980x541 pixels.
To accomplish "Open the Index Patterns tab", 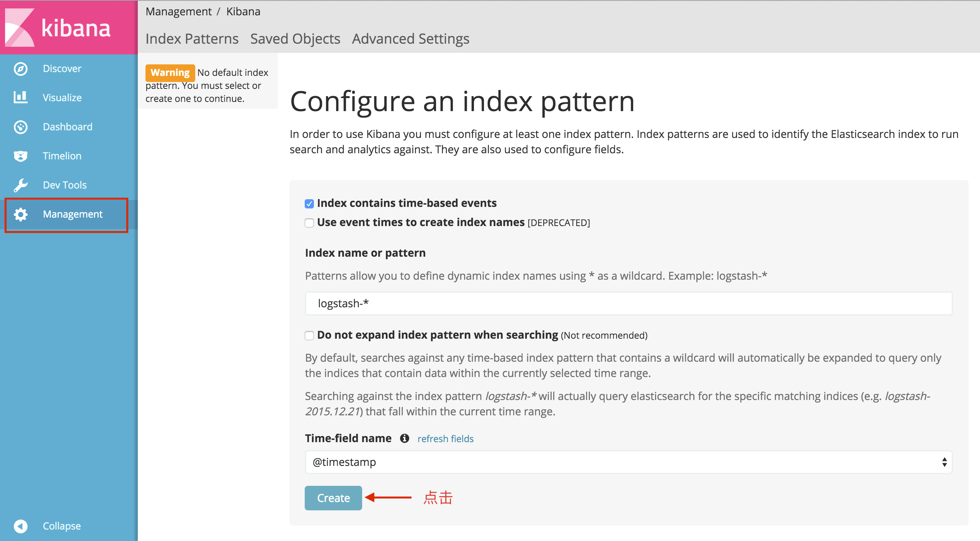I will click(x=191, y=39).
